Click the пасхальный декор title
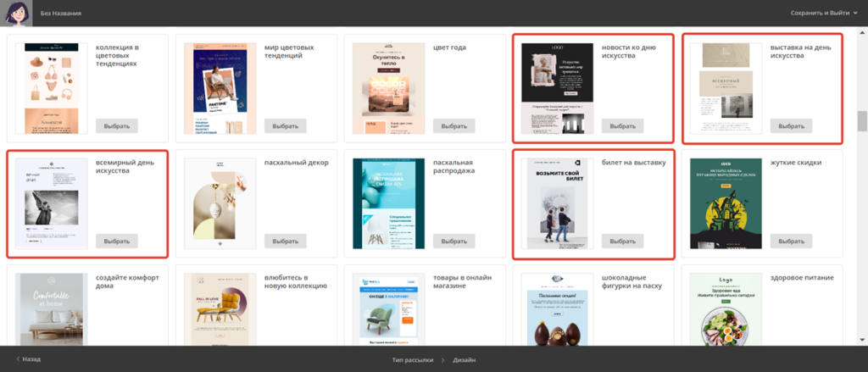Screen dimensions: 868x372 point(296,163)
